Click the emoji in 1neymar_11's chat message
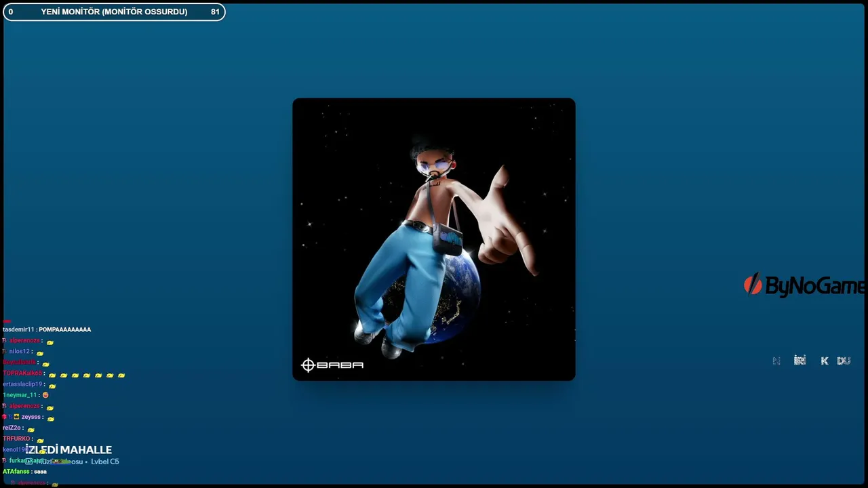Screen dimensions: 868x488 (45, 395)
